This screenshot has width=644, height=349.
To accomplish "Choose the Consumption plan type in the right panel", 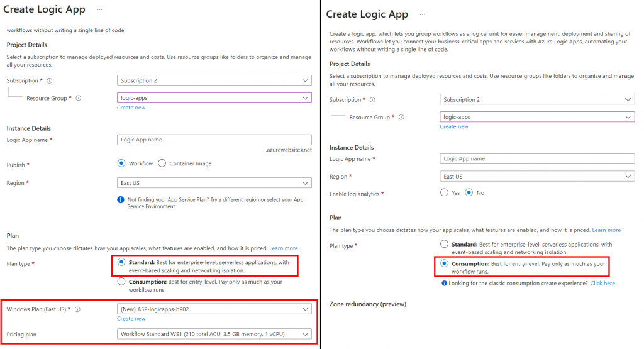I will click(444, 263).
